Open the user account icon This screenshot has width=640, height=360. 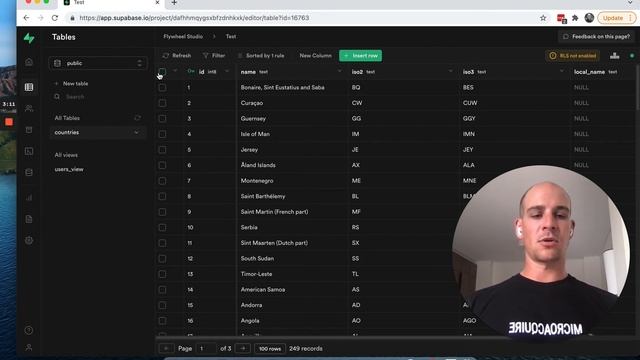pos(29,347)
